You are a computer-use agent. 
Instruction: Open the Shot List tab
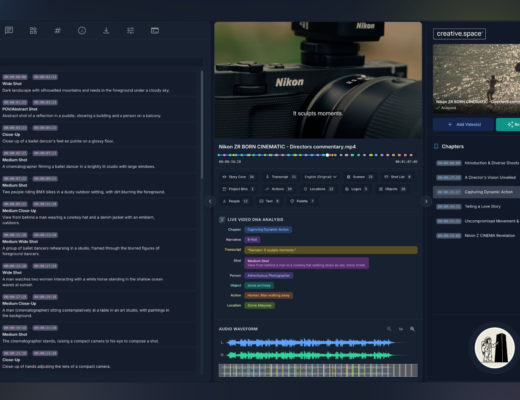click(x=398, y=177)
